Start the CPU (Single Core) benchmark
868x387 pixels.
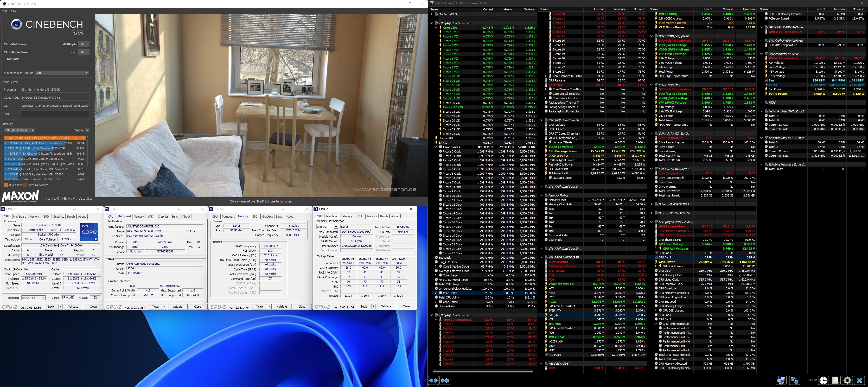(x=84, y=52)
